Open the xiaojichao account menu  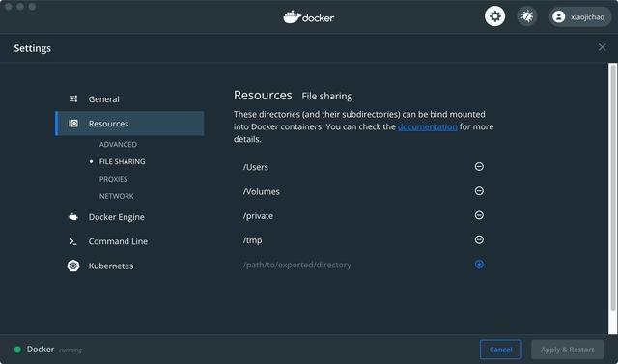click(580, 17)
